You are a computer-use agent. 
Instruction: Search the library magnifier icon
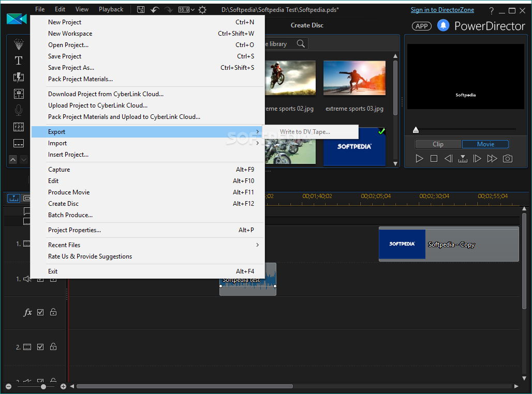(x=301, y=44)
